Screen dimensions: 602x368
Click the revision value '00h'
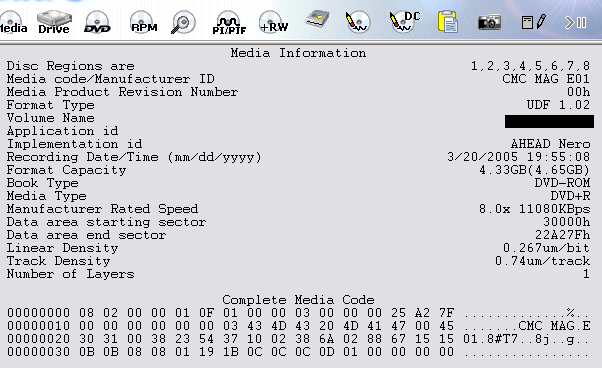[578, 92]
